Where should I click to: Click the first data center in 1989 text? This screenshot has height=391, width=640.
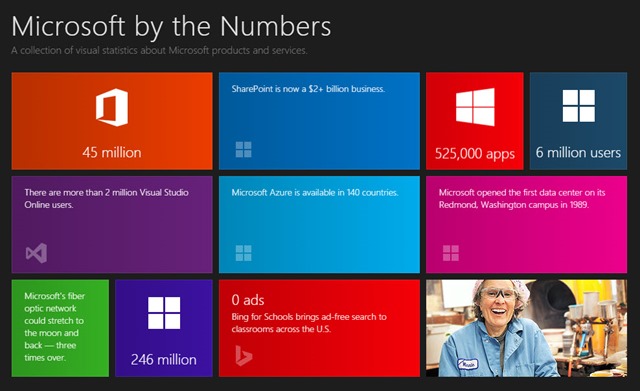522,198
